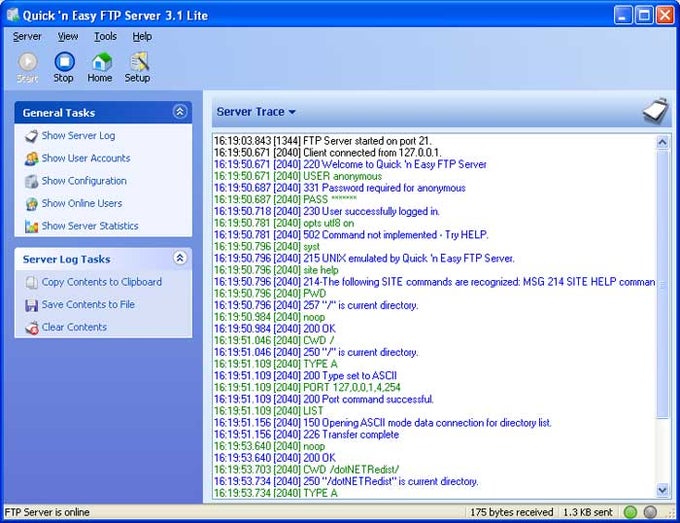Viewport: 680px width, 523px height.
Task: Open the Home toolbar icon
Action: pyautogui.click(x=101, y=62)
